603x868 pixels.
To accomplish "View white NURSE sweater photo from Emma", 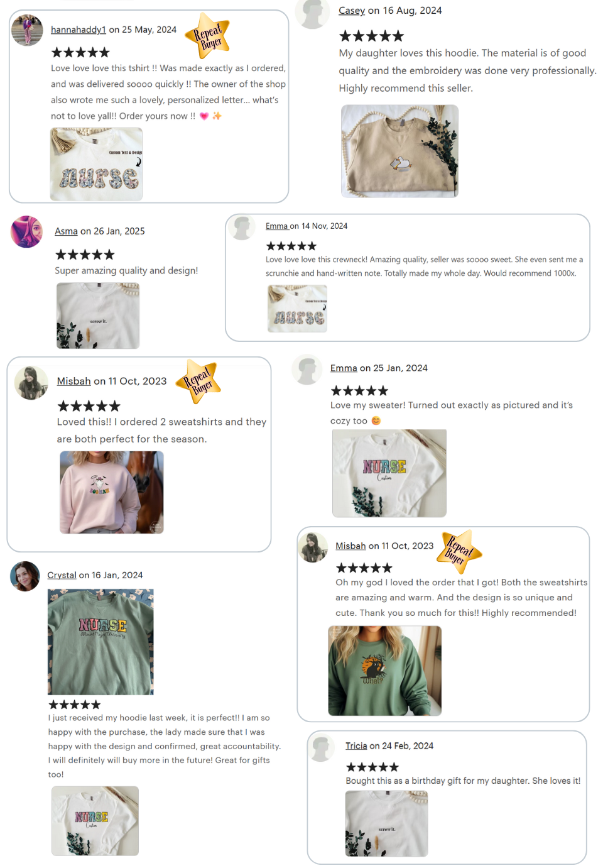I will [389, 473].
